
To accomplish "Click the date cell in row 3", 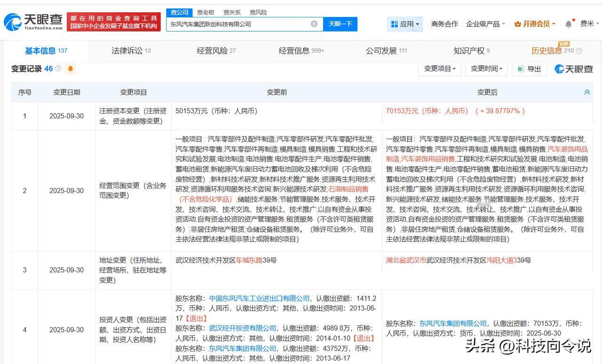I will pos(66,270).
